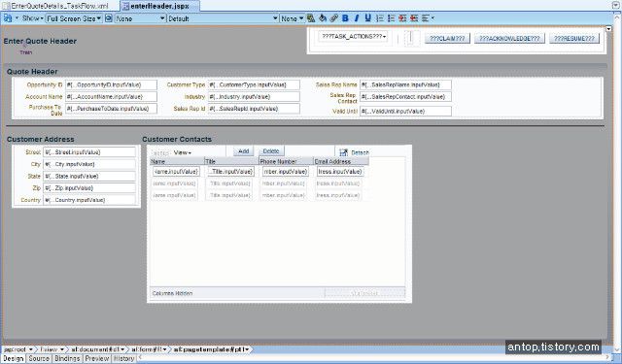Select the enterHeader.jspx tab
The height and width of the screenshot is (364, 622).
pyautogui.click(x=159, y=6)
